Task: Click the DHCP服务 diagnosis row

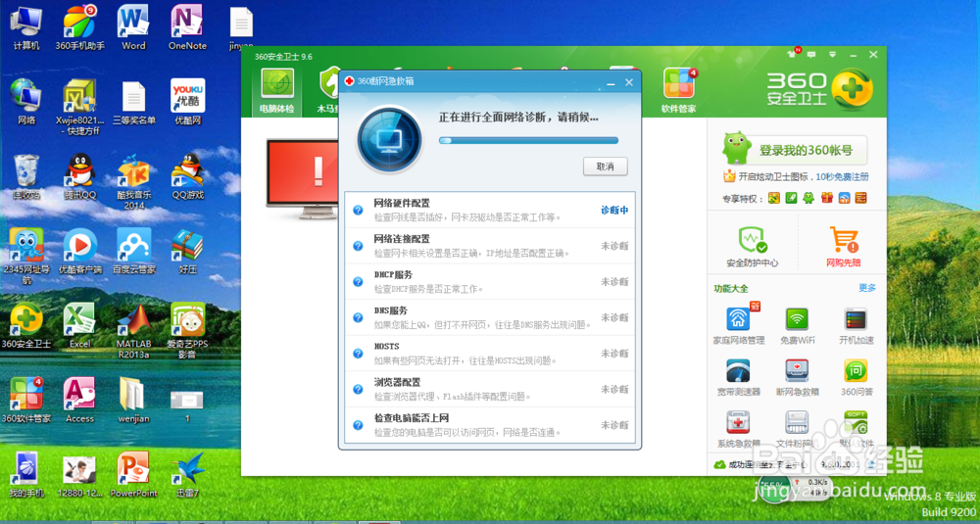Action: [489, 282]
